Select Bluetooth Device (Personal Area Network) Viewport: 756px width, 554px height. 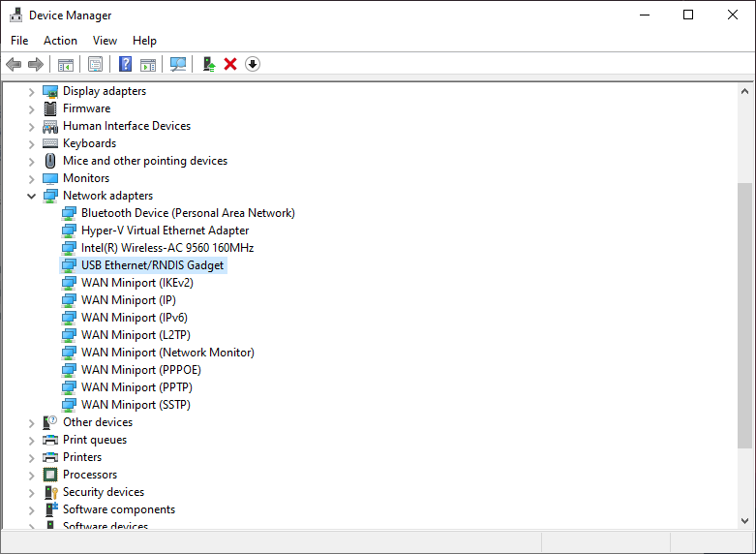188,213
